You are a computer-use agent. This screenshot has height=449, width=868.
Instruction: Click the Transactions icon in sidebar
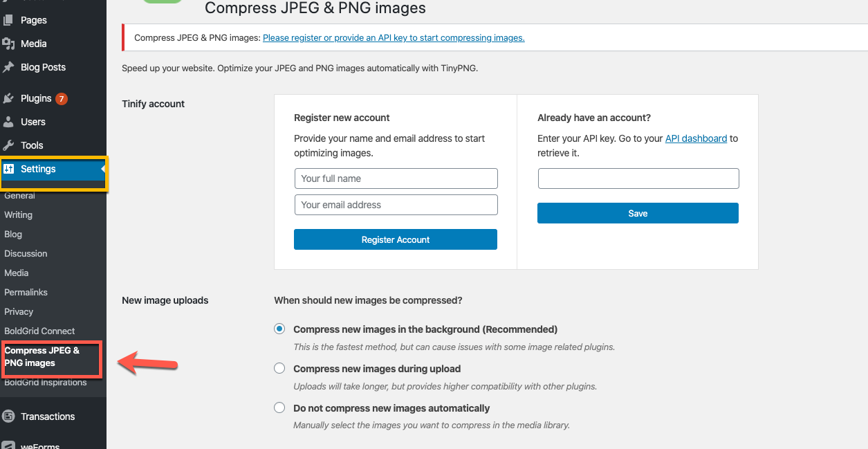click(8, 416)
